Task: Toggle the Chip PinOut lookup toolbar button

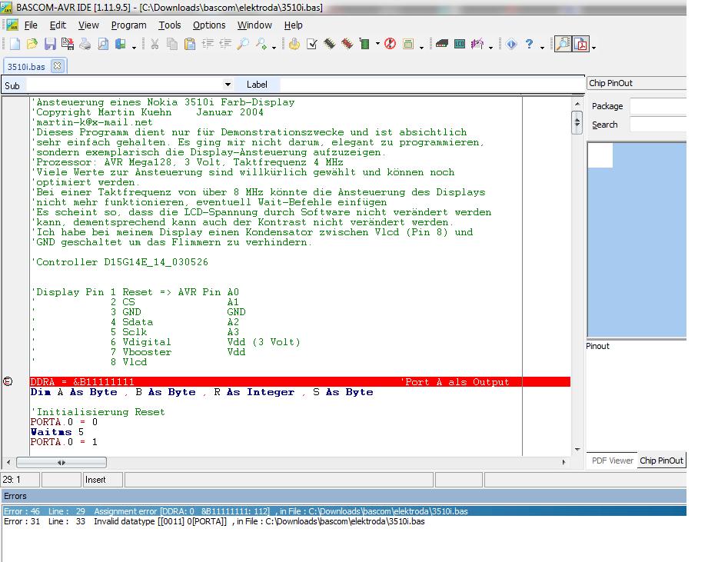Action: point(563,45)
